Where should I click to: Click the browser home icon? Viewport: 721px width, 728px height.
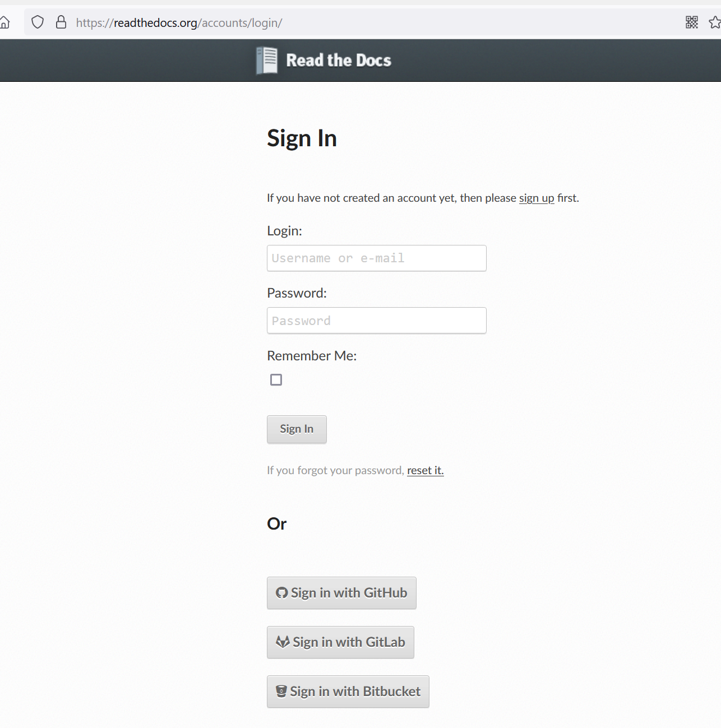[4, 22]
